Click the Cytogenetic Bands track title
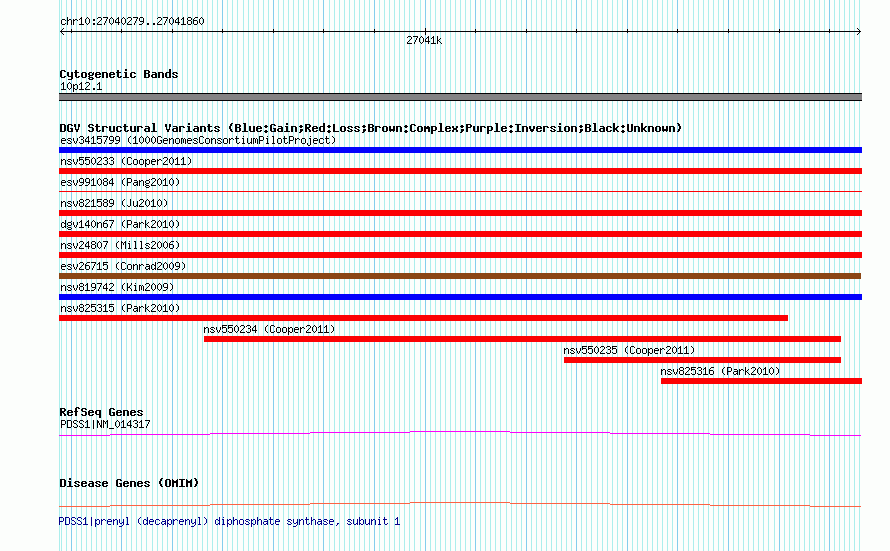Screen dimensions: 890x551 point(119,74)
